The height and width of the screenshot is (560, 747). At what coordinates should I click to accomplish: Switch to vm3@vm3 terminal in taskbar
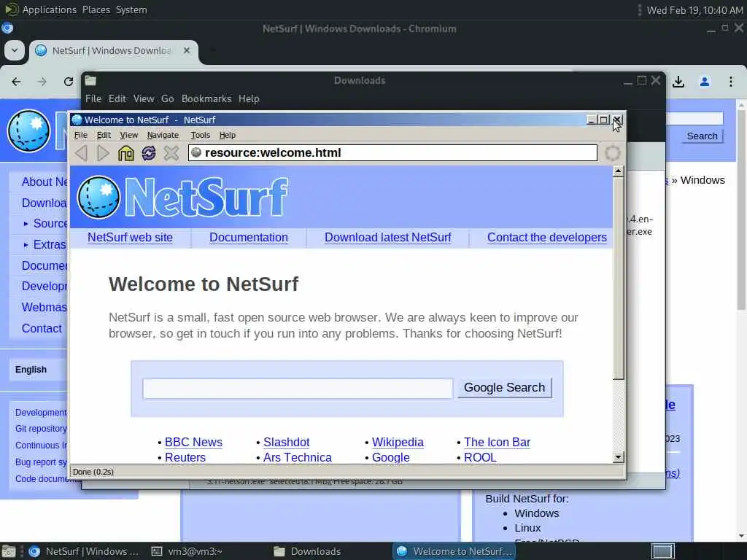[187, 551]
